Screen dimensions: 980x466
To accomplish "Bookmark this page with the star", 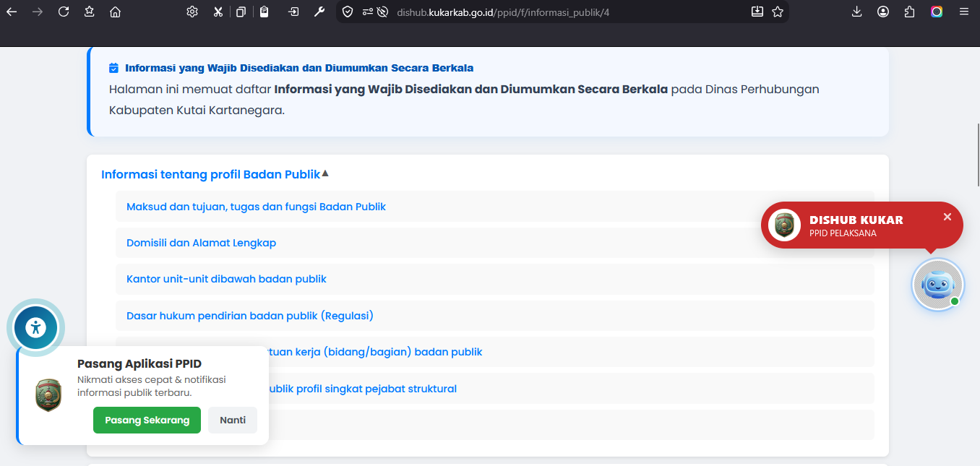I will tap(778, 12).
